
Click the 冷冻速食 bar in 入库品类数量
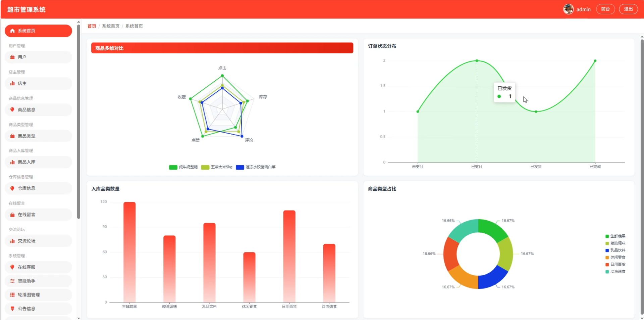[329, 273]
